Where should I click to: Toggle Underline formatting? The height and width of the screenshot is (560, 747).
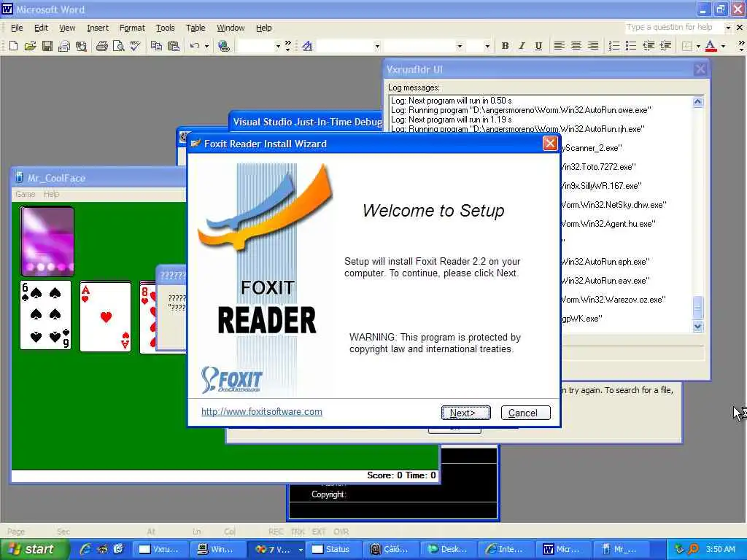click(538, 46)
